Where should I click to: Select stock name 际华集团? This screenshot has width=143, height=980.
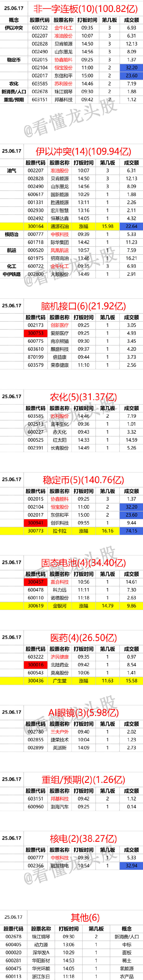tap(60, 242)
